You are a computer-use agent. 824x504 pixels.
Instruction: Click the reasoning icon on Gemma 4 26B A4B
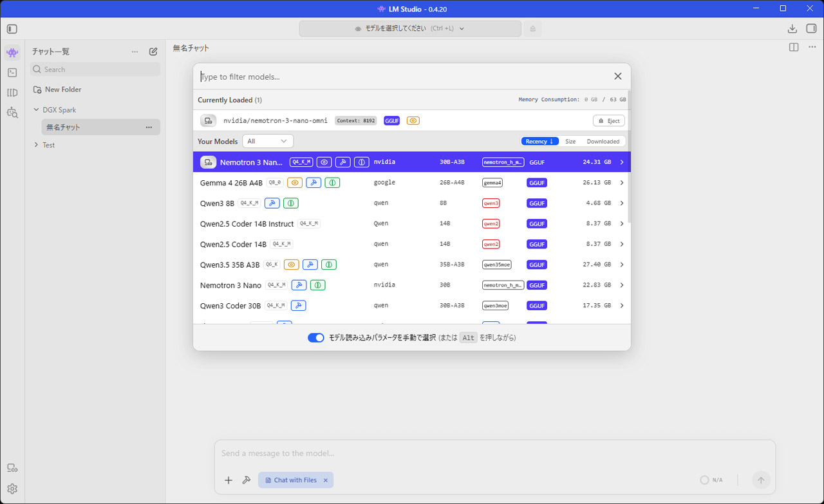point(332,183)
